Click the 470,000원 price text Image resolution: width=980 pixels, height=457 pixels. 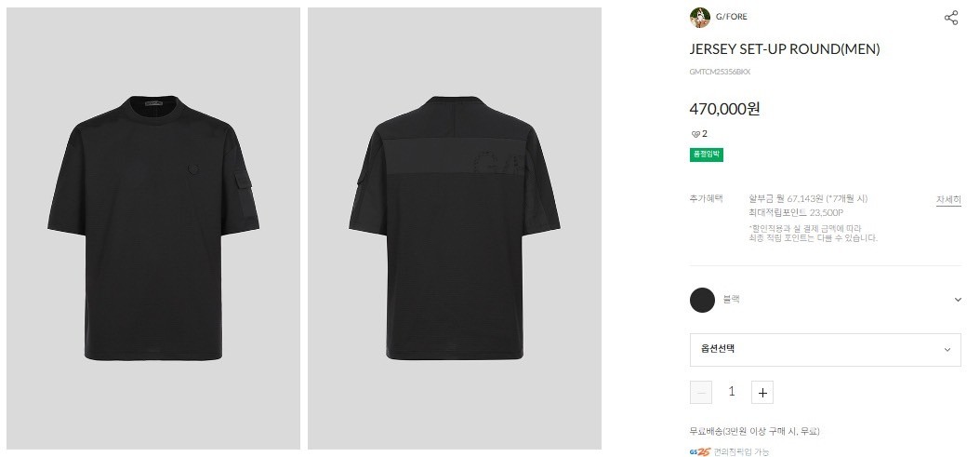point(724,109)
